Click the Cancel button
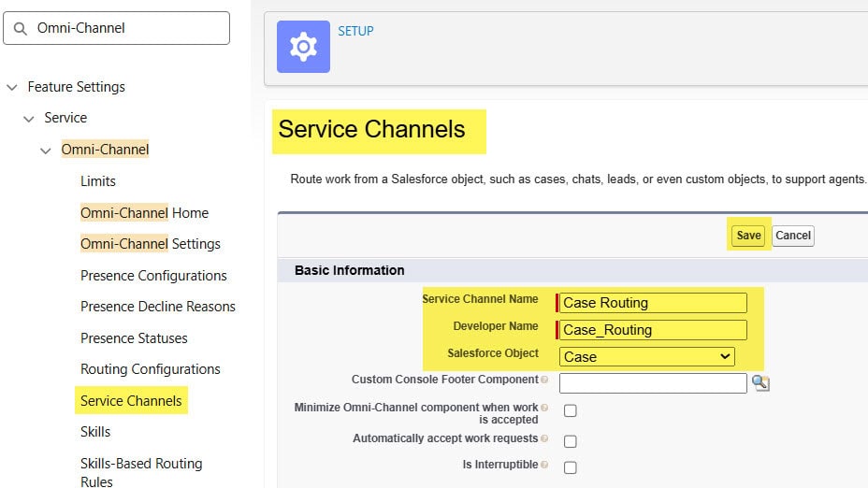 click(x=793, y=236)
